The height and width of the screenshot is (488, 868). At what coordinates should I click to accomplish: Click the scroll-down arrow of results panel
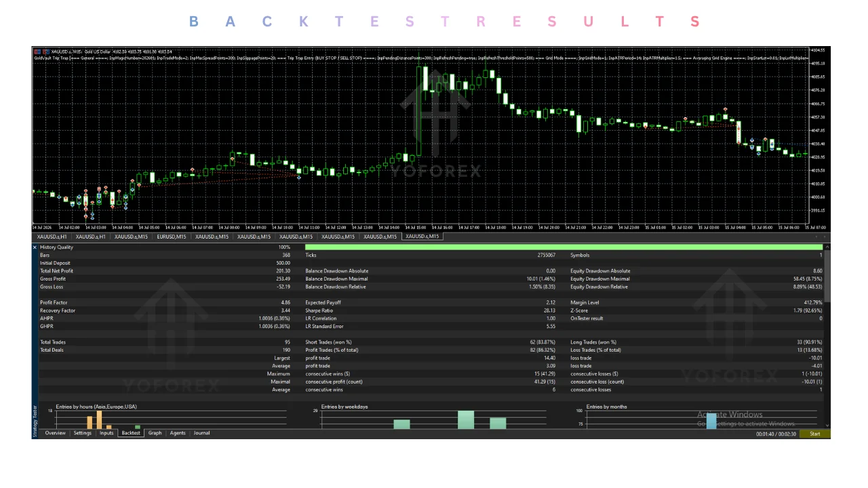[x=827, y=424]
